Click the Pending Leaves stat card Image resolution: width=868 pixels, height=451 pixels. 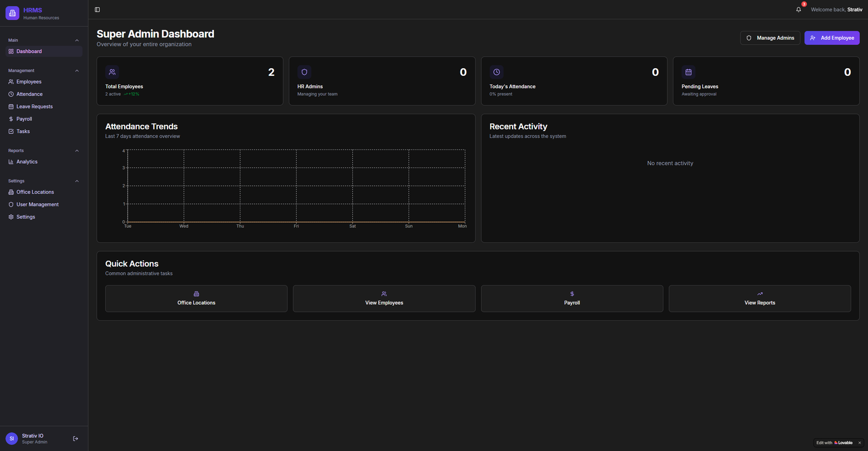(x=766, y=81)
